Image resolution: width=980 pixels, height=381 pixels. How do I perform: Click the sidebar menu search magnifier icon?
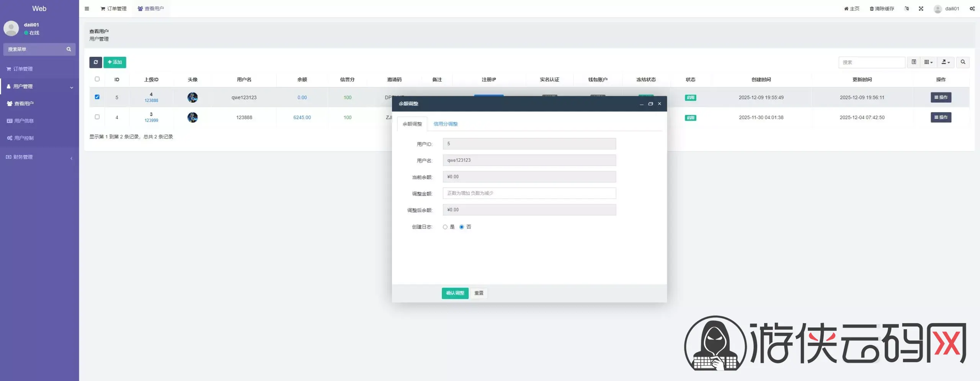69,49
